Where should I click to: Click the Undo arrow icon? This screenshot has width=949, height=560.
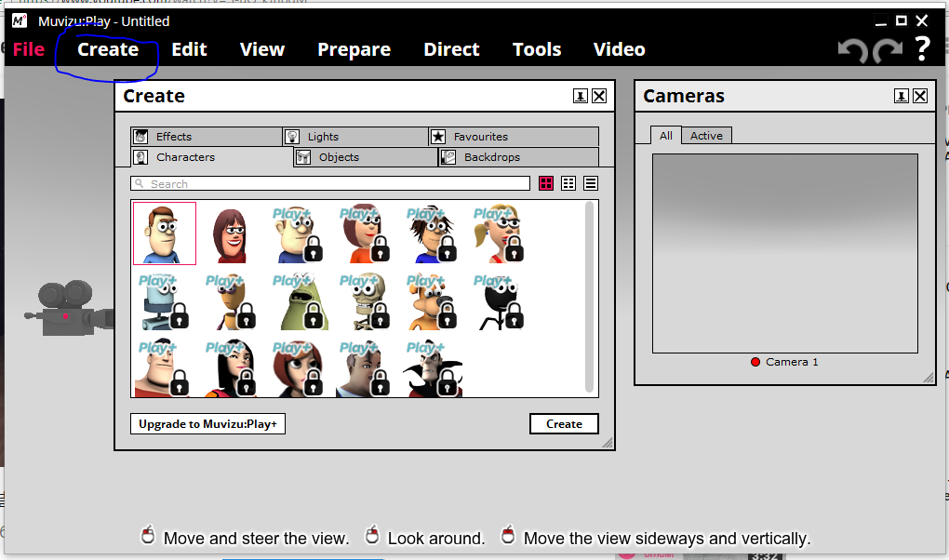853,50
